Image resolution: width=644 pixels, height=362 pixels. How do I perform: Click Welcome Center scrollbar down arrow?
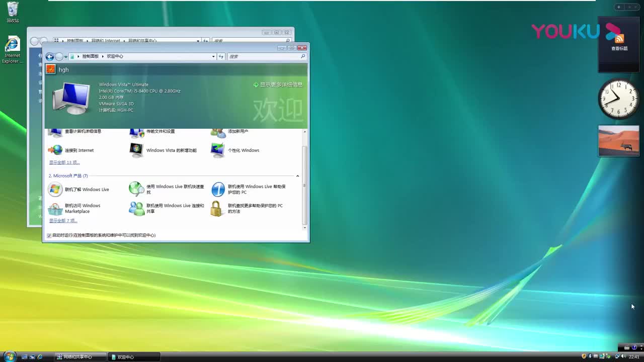click(x=304, y=228)
